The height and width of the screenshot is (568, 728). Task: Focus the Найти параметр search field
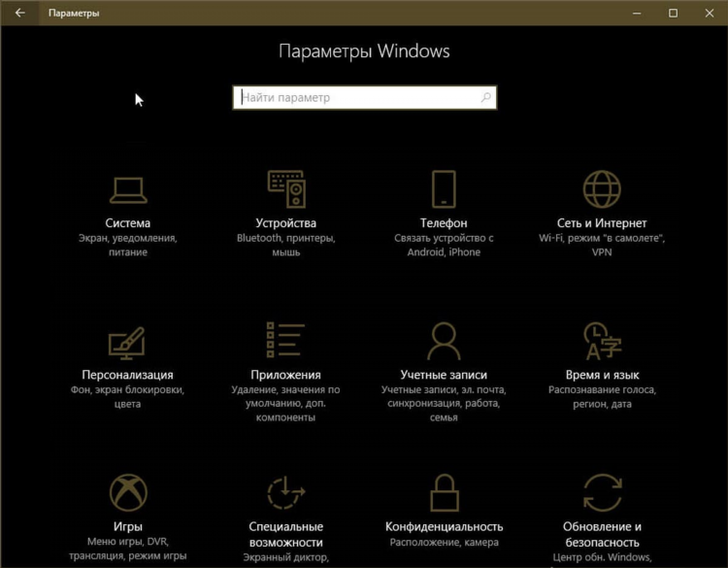pos(364,97)
